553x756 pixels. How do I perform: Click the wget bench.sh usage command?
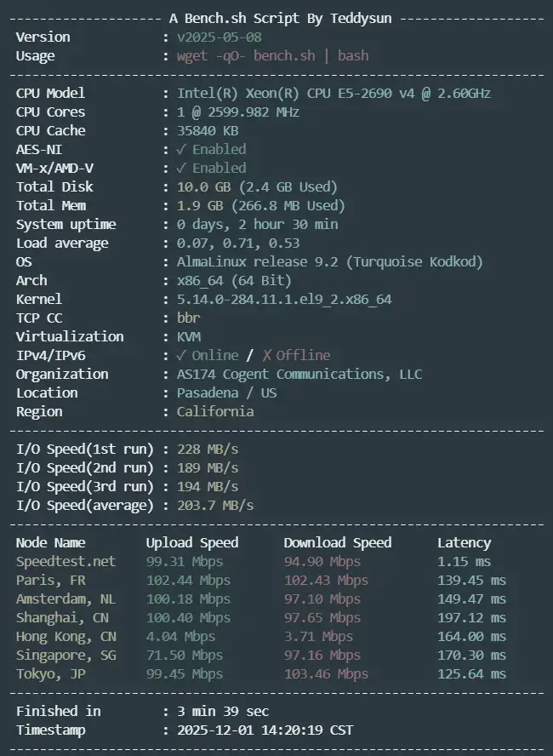point(272,56)
